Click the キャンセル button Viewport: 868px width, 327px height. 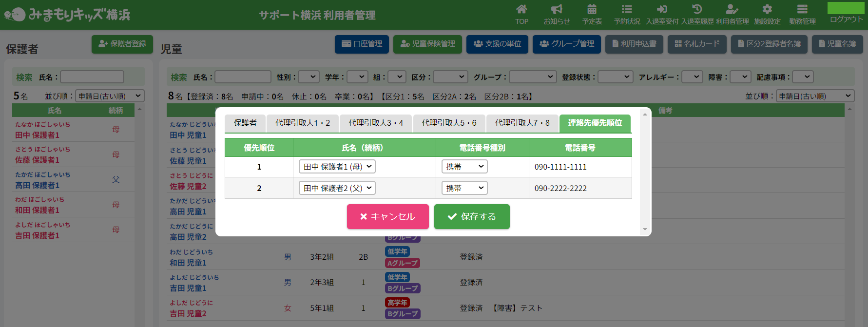(387, 217)
